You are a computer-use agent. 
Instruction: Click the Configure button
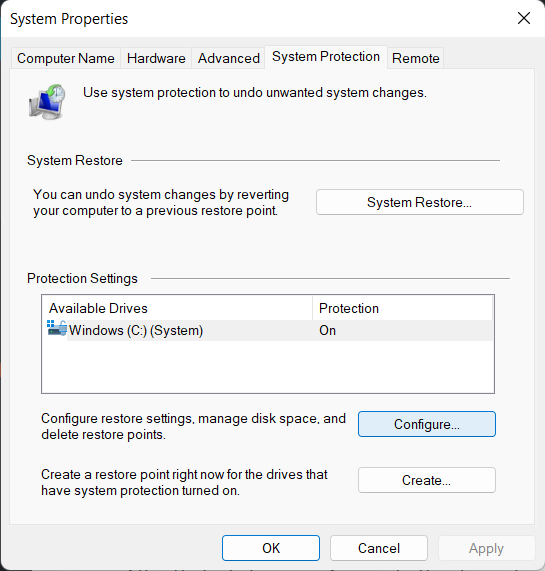click(427, 424)
